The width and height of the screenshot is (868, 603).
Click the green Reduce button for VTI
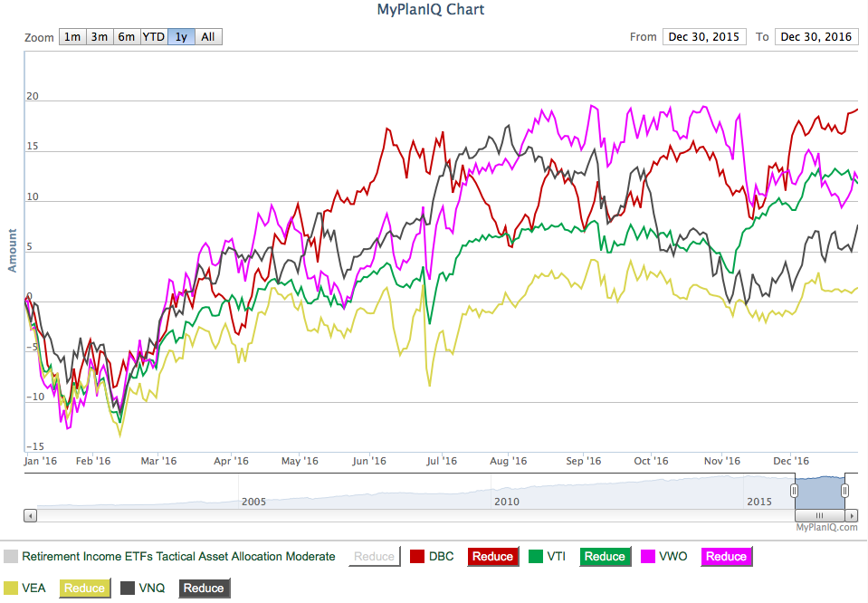tap(605, 557)
